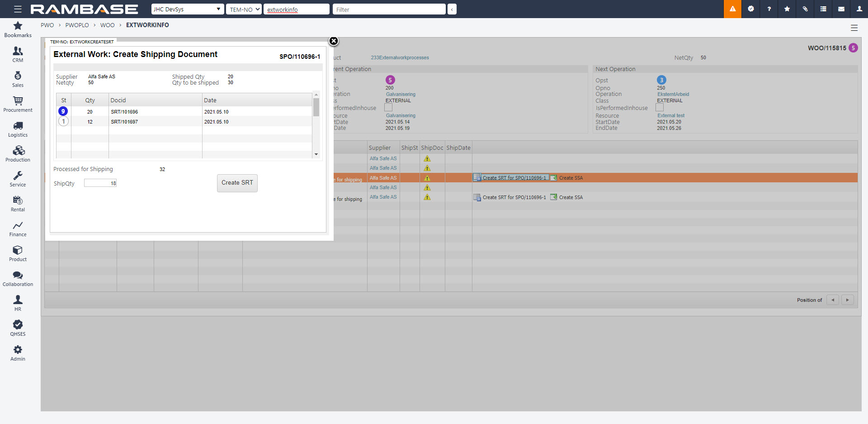Click the orange alert warning icon
868x424 pixels.
(x=732, y=9)
